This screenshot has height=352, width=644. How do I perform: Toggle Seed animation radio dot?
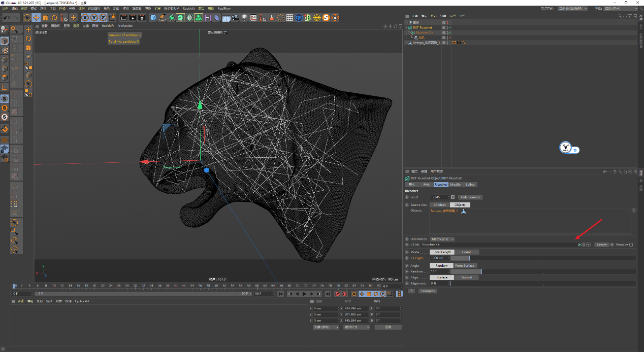[x=407, y=197]
